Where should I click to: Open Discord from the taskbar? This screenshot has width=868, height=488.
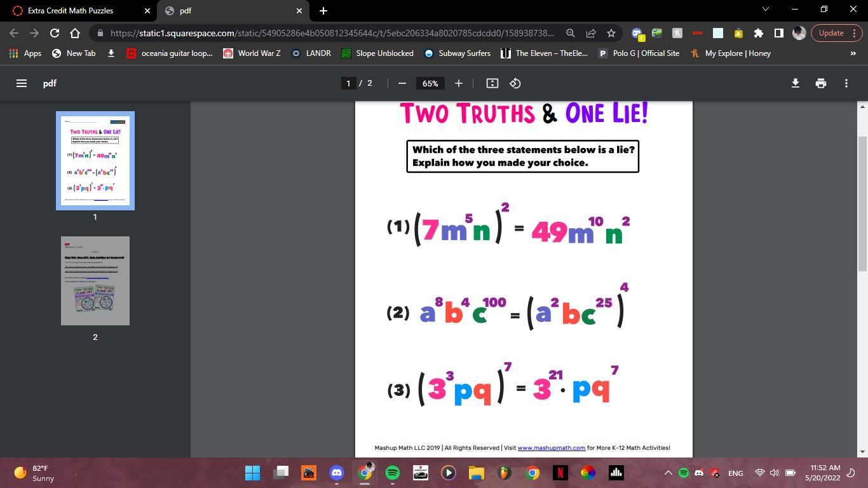click(x=337, y=473)
